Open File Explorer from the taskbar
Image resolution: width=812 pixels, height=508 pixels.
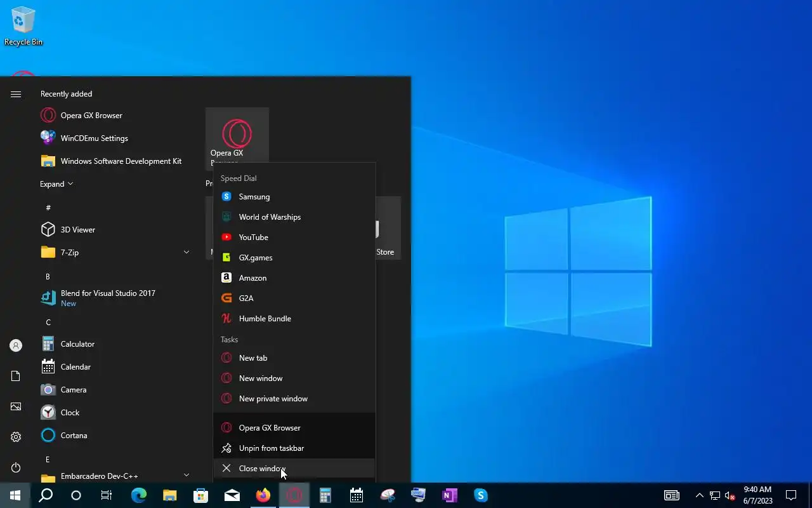coord(169,495)
